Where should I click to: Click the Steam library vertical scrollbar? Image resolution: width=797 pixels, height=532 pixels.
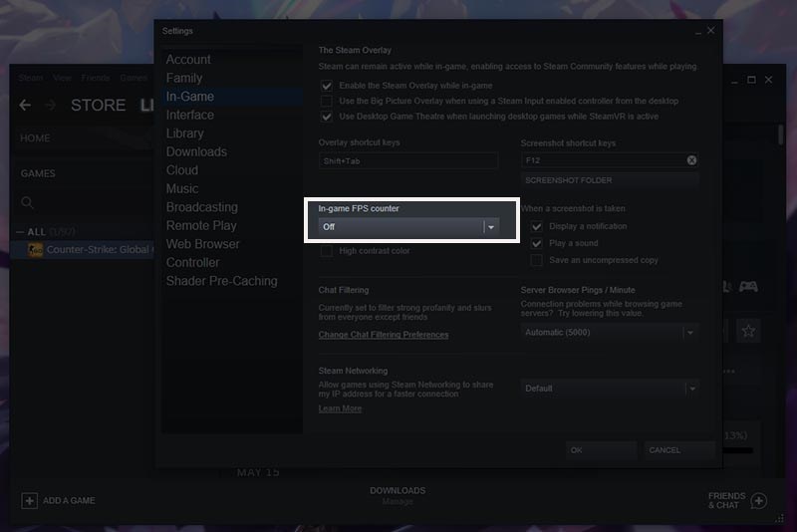(x=780, y=135)
